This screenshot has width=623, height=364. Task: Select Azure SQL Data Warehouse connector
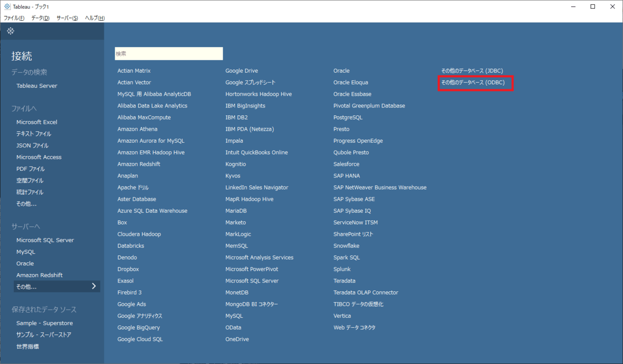[x=153, y=211]
